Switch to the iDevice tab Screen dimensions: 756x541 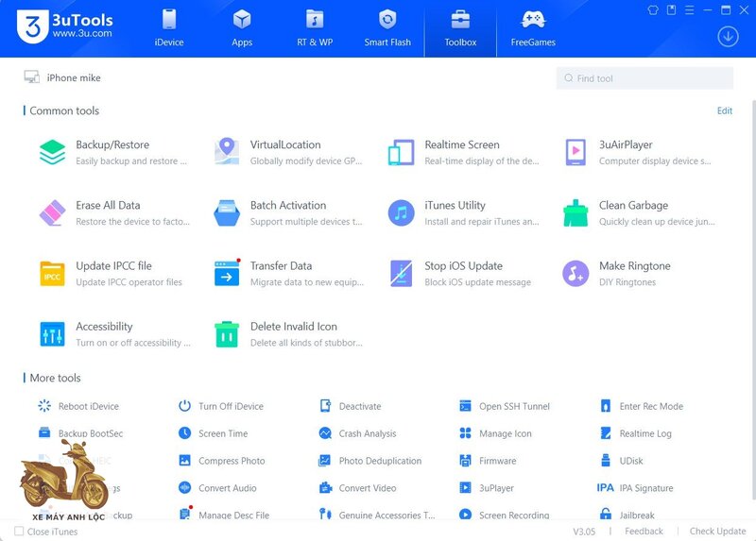169,28
